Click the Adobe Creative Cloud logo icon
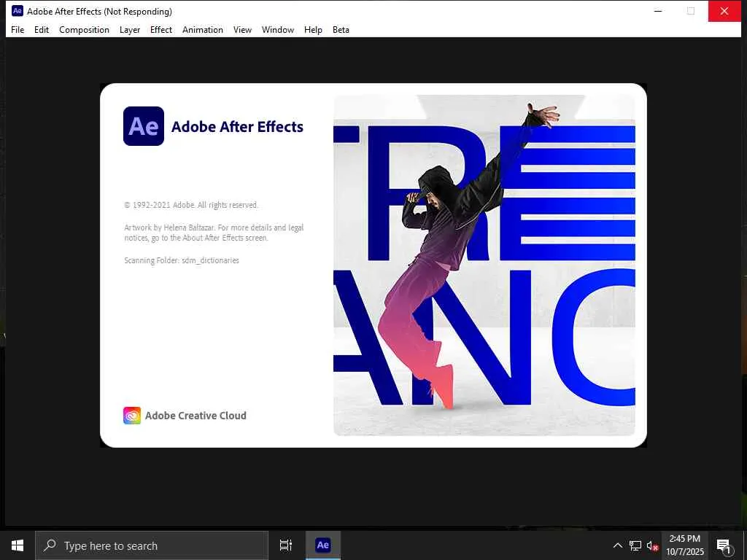The height and width of the screenshot is (560, 747). (x=132, y=415)
